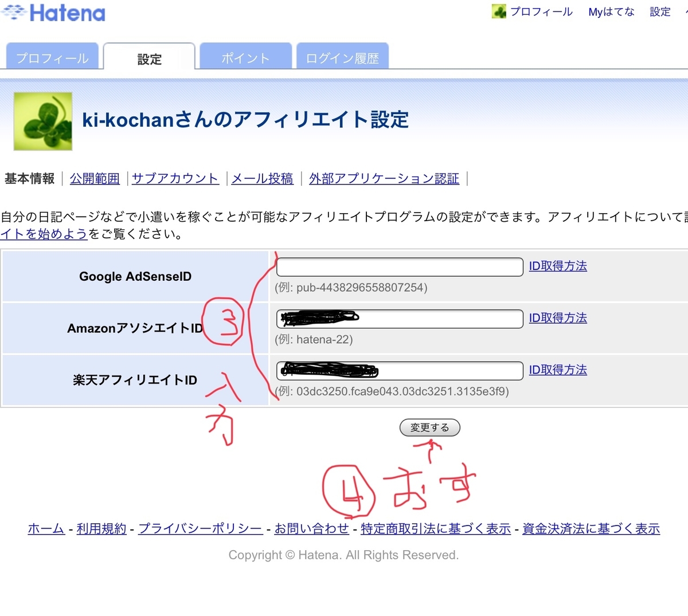The image size is (688, 616).
Task: Focus the AmazonアソシエイトID input field
Action: (x=400, y=319)
